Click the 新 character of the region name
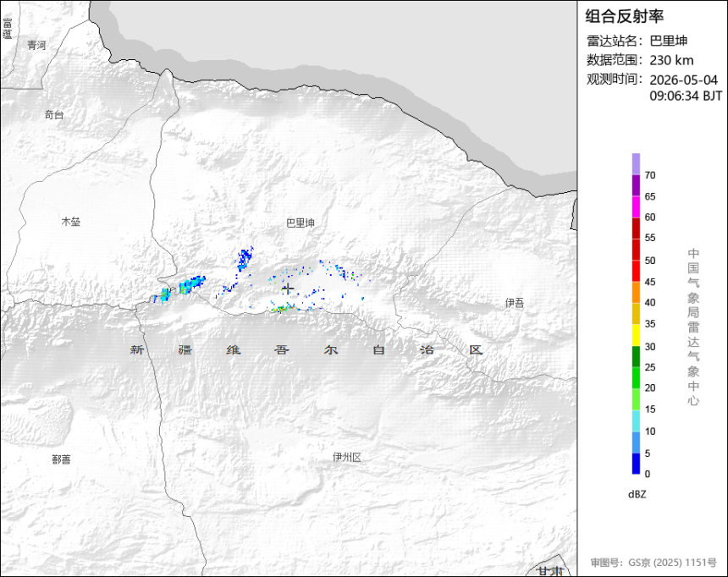The width and height of the screenshot is (728, 577). tap(136, 349)
